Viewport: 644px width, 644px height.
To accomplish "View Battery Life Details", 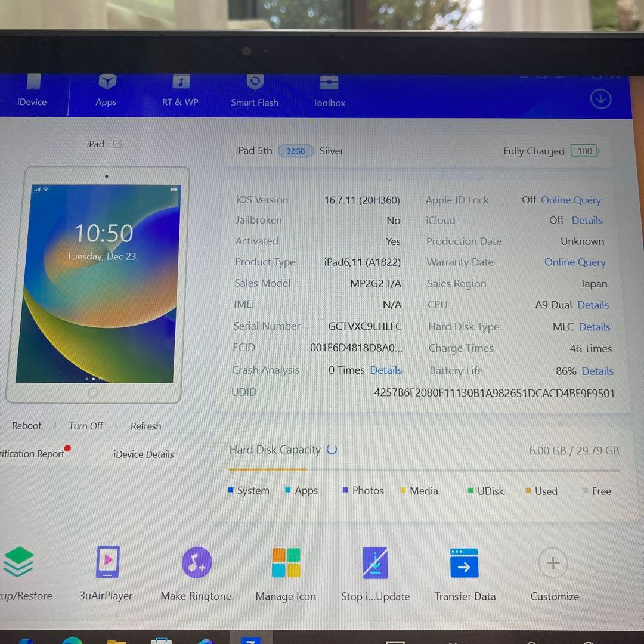I will (597, 371).
